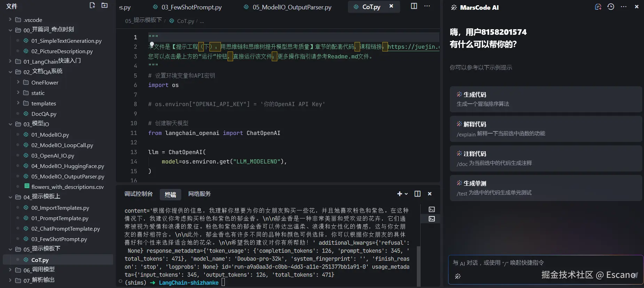644x288 pixels.
Task: Open the 调试控制台 panel tab
Action: [138, 194]
